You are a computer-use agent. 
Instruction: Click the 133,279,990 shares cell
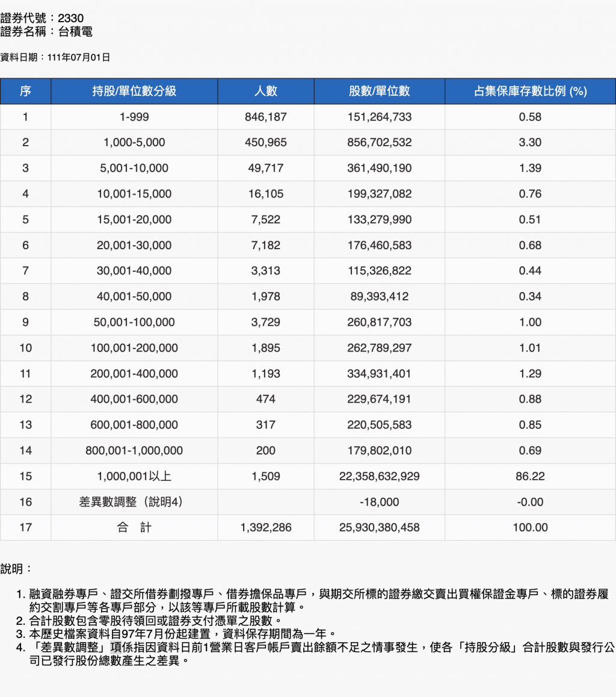(x=379, y=220)
